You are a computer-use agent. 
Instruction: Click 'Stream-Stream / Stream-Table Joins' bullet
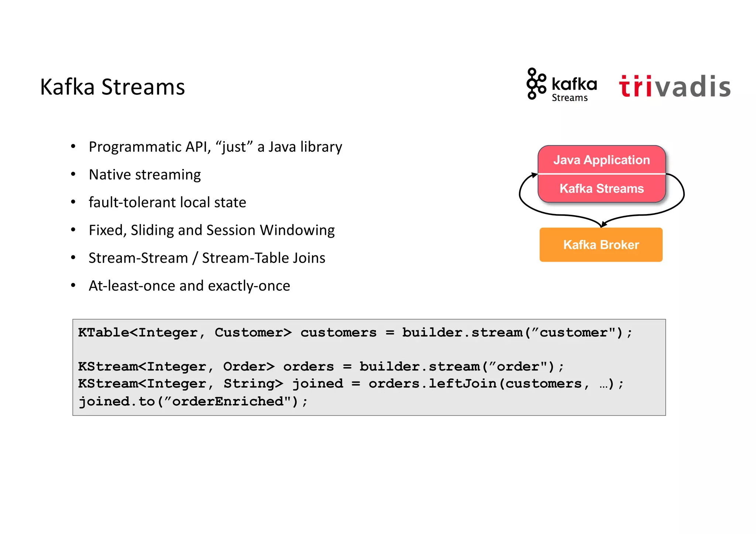207,258
